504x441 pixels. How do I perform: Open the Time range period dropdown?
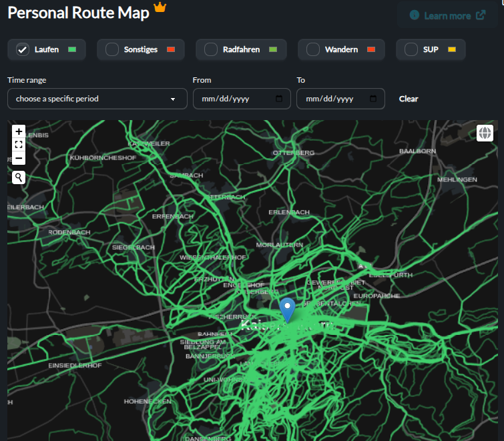[97, 99]
